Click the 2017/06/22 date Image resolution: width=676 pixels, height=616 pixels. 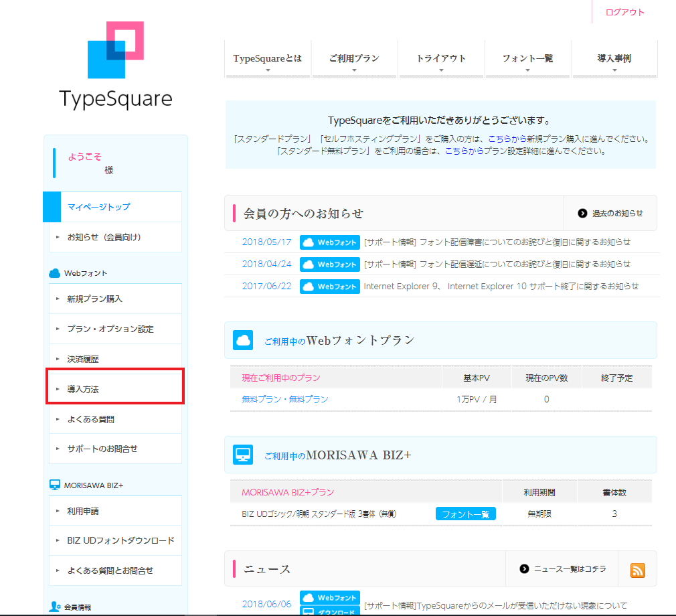[x=267, y=286]
